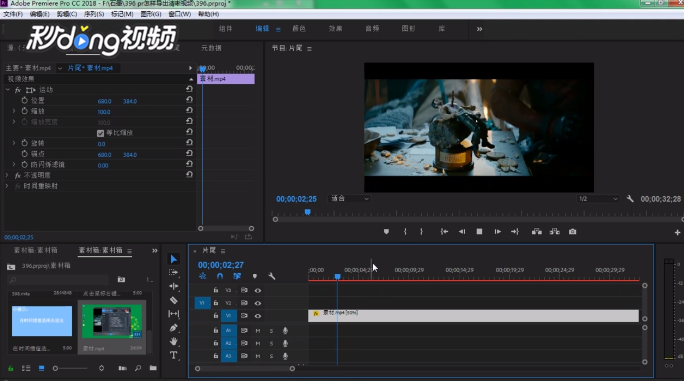Select the Pen tool
The height and width of the screenshot is (381, 684).
click(174, 328)
